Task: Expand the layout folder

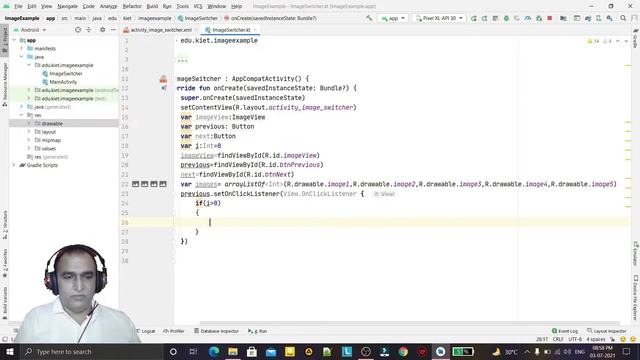Action: (29, 132)
